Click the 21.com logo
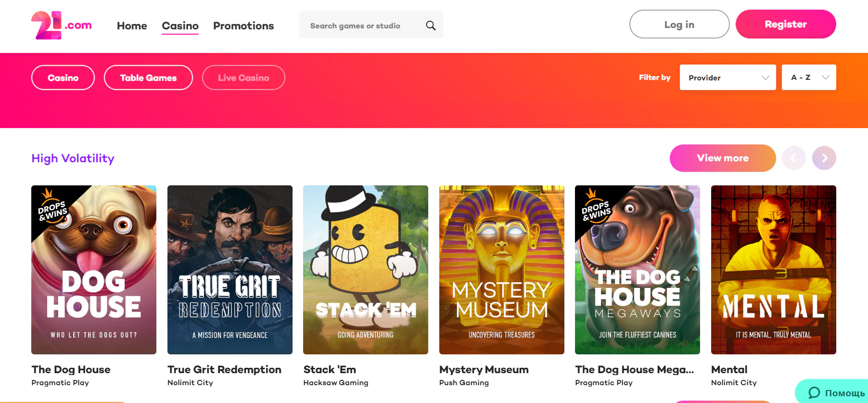The height and width of the screenshot is (403, 868). (62, 25)
